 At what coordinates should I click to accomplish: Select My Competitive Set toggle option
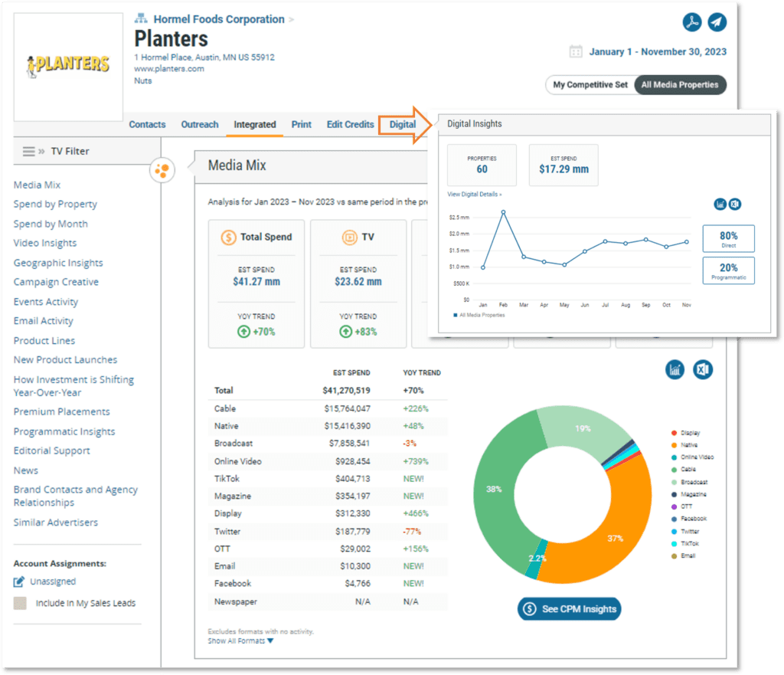[x=590, y=84]
